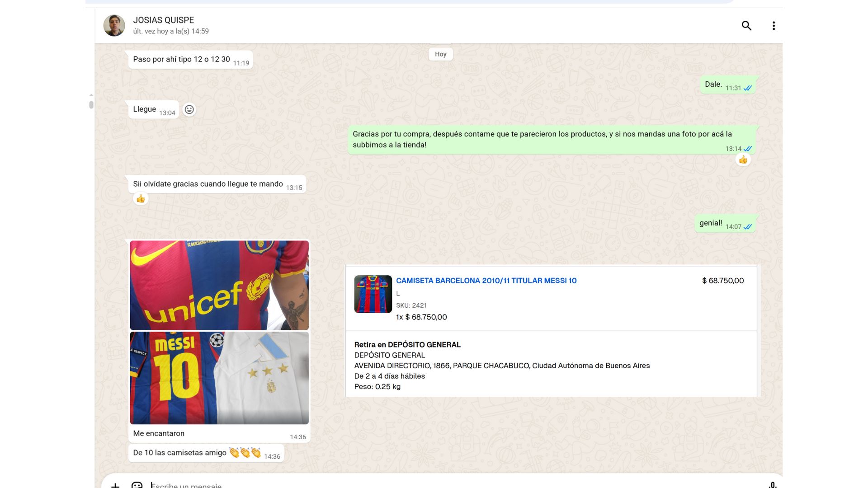The image size is (868, 488).
Task: Open the 'CAMISETA BARCELONA 2010/11 TITULAR MESSI 10' link
Action: click(x=486, y=281)
